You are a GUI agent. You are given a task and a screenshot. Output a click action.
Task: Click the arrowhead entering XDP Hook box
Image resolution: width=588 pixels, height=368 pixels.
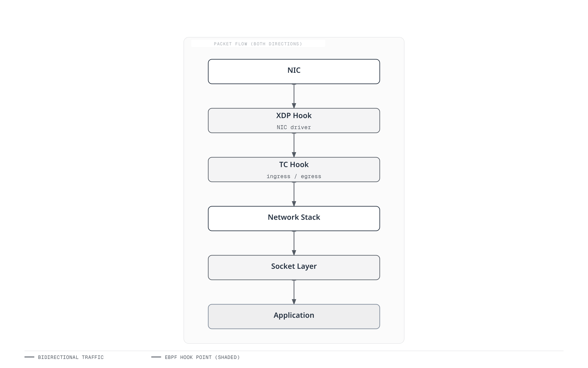tap(294, 106)
